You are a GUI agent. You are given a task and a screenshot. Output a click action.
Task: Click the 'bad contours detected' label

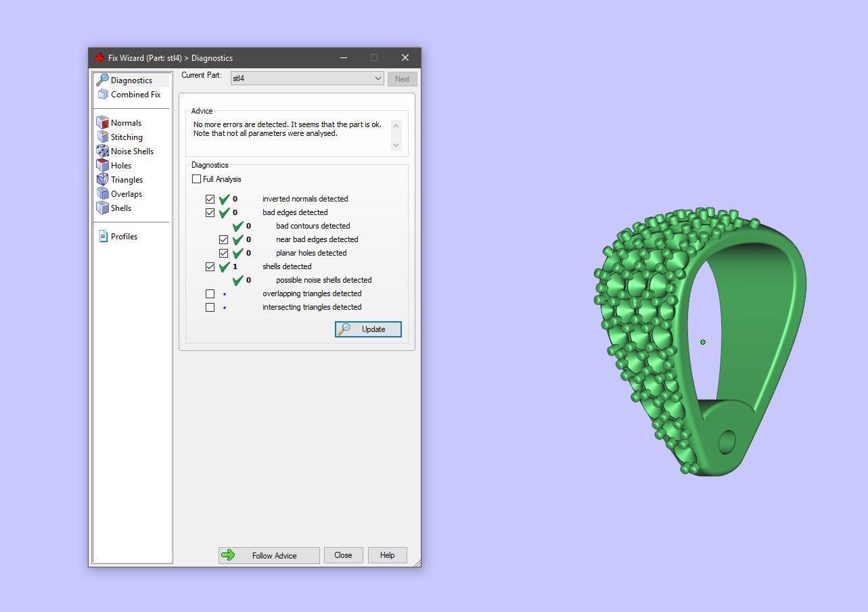(313, 226)
